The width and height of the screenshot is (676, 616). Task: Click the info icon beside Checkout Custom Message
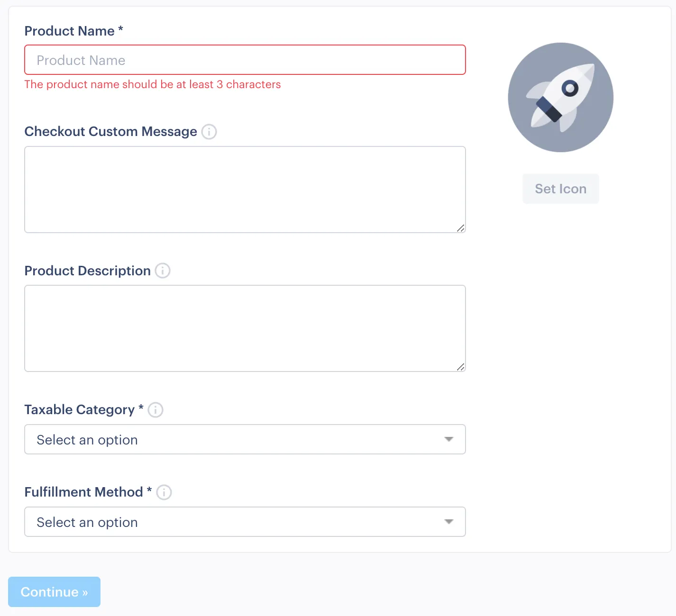pyautogui.click(x=209, y=132)
